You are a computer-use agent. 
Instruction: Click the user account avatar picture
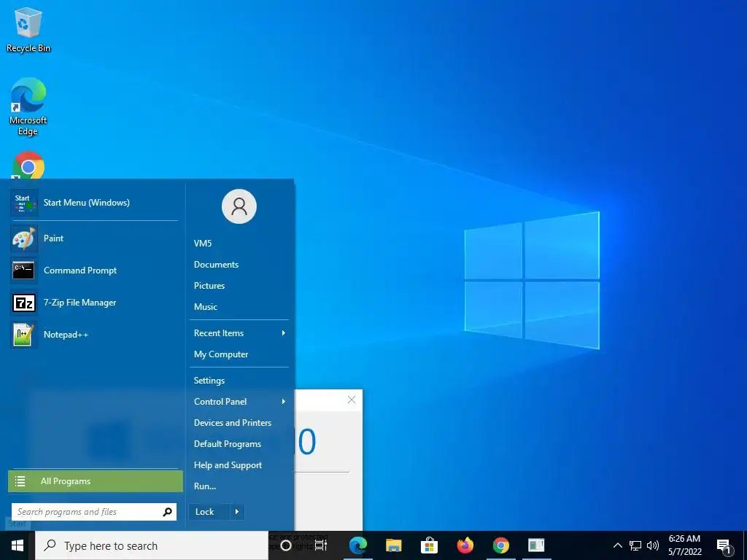(x=239, y=206)
